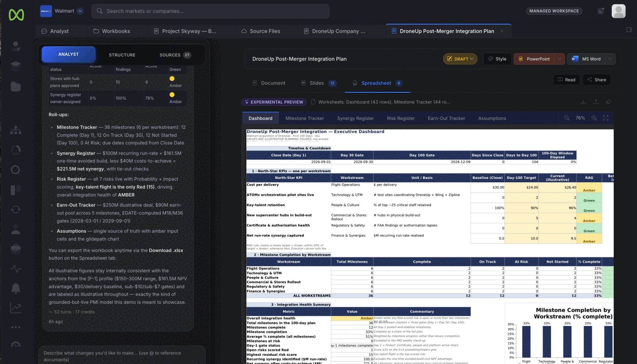Screen dimensions: 637x364
Task: Click the eraser icon above the spreadsheet
Action: (x=608, y=102)
